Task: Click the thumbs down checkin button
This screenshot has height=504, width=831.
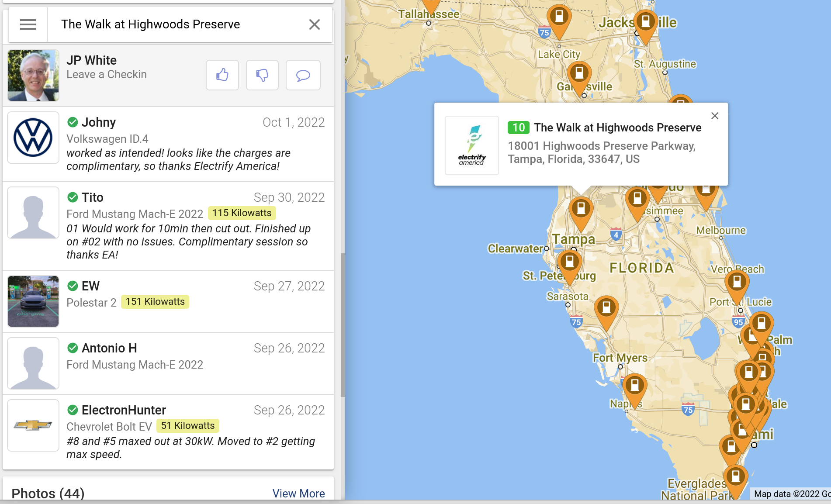Action: pos(262,75)
